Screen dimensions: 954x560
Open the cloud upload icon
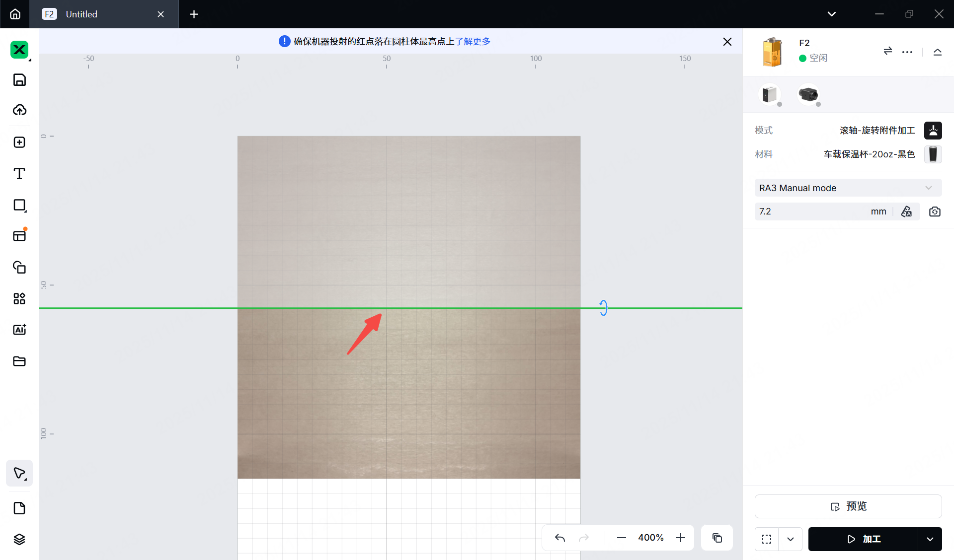(19, 110)
